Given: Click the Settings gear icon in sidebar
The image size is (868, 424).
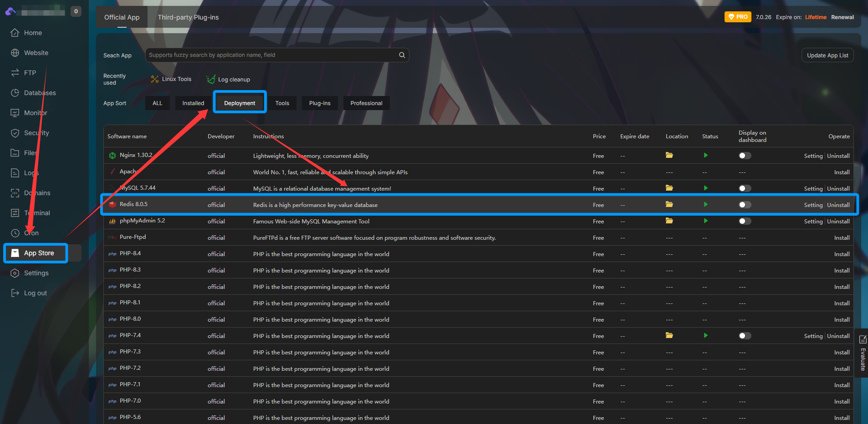Looking at the screenshot, I should tap(15, 273).
